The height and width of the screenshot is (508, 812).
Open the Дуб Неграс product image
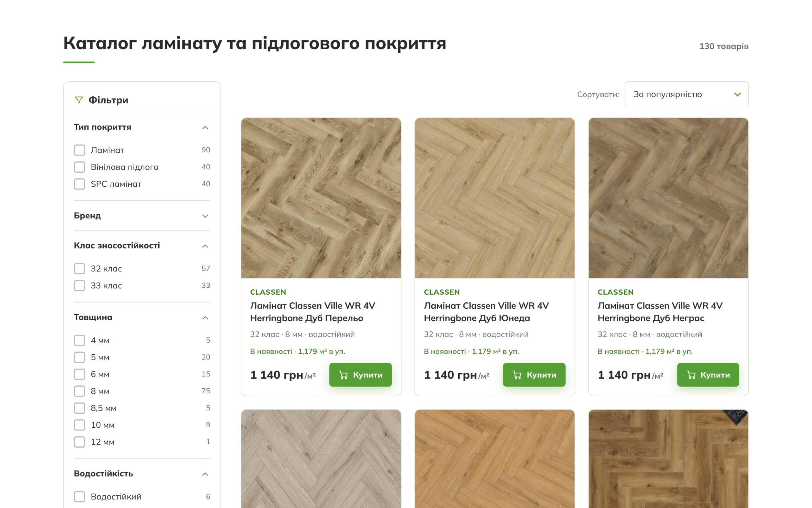pos(668,198)
